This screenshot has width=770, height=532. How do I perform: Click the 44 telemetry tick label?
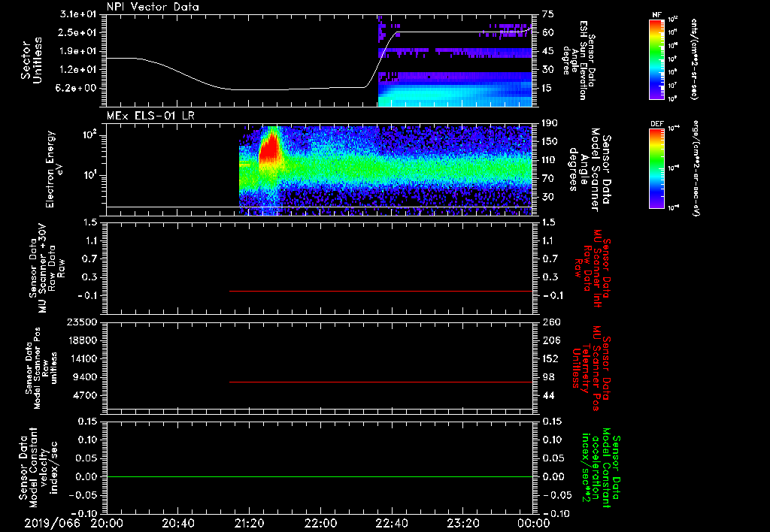click(548, 395)
